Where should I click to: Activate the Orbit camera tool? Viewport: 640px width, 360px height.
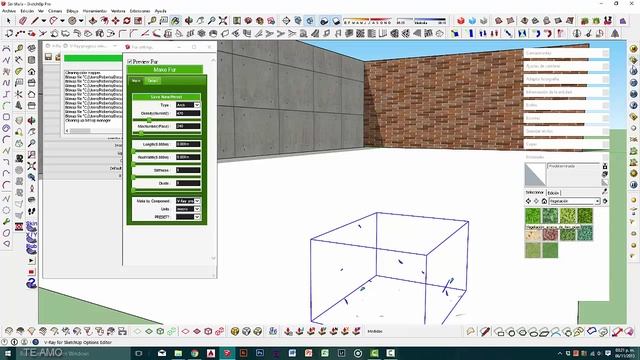pos(189,20)
